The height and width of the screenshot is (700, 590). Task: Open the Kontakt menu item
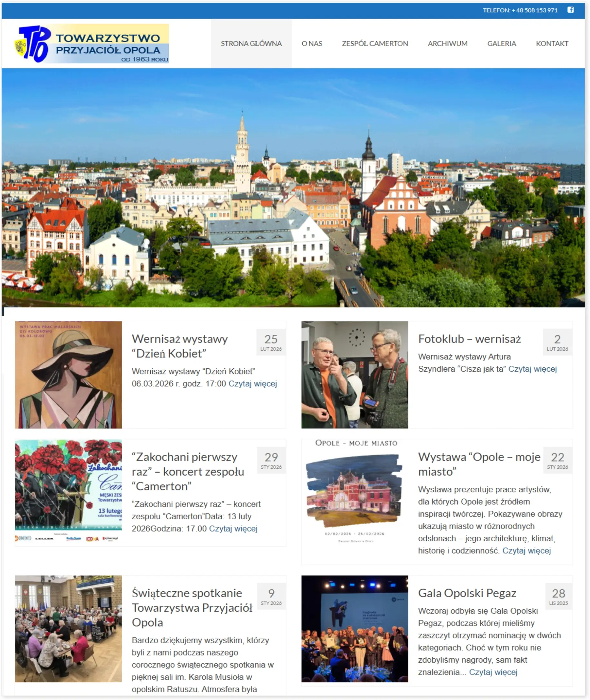tap(552, 44)
